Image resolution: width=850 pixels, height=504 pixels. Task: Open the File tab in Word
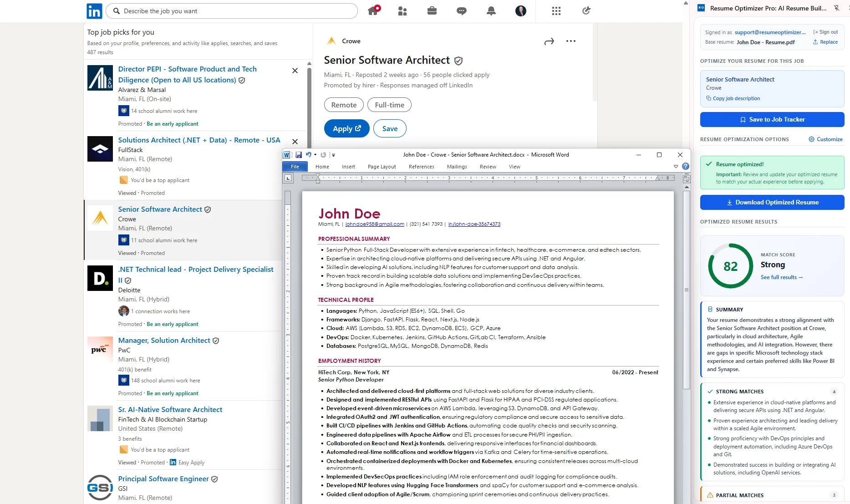click(295, 167)
